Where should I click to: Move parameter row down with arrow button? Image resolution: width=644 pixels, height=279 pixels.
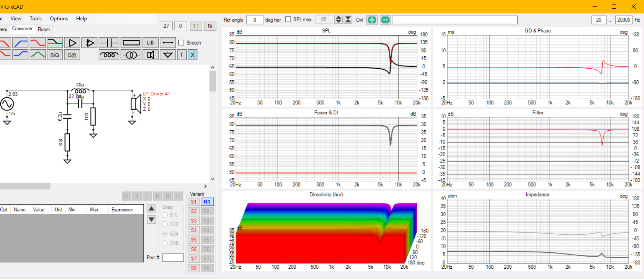tap(151, 219)
